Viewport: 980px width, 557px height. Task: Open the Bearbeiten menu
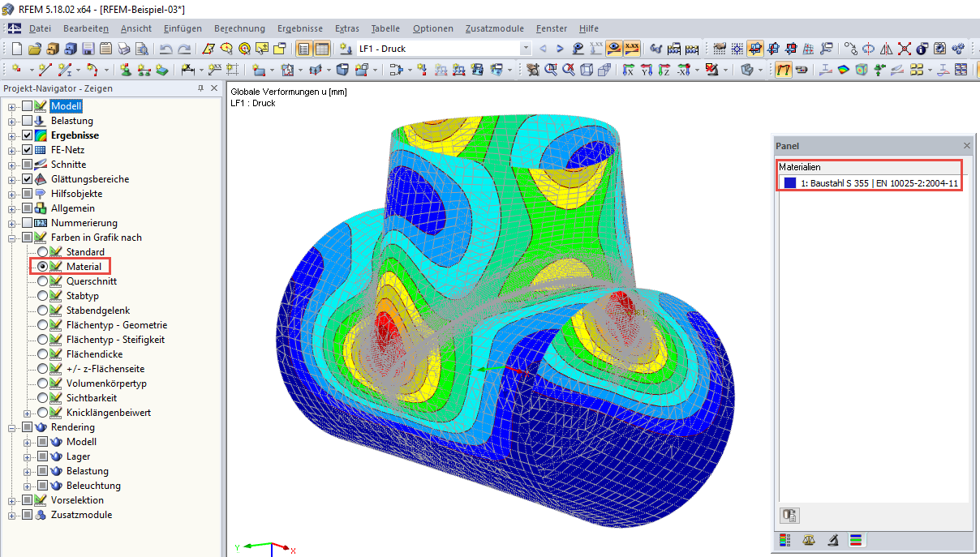[84, 28]
